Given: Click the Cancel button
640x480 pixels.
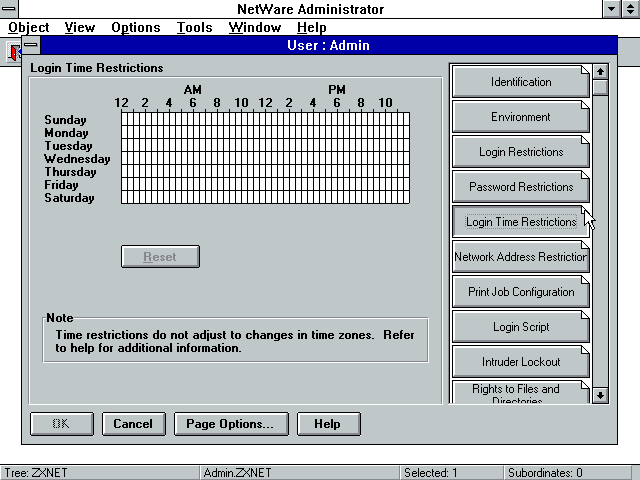Looking at the screenshot, I should (x=133, y=424).
